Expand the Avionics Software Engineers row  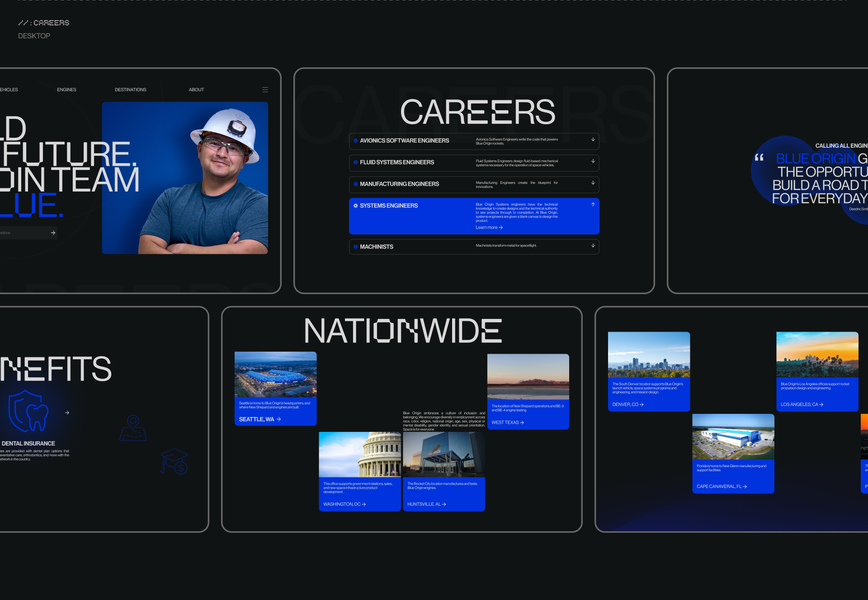593,140
